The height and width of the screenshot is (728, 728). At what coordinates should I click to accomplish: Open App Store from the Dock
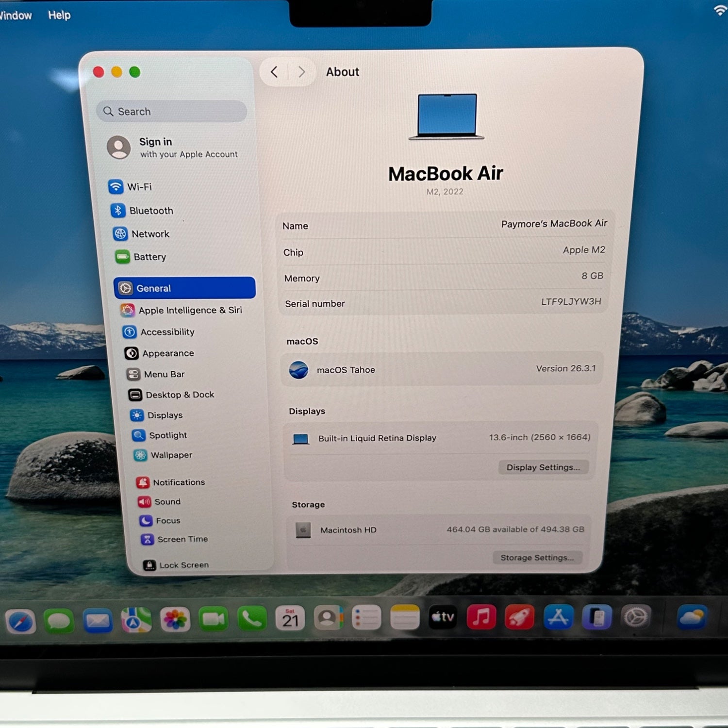click(x=558, y=618)
